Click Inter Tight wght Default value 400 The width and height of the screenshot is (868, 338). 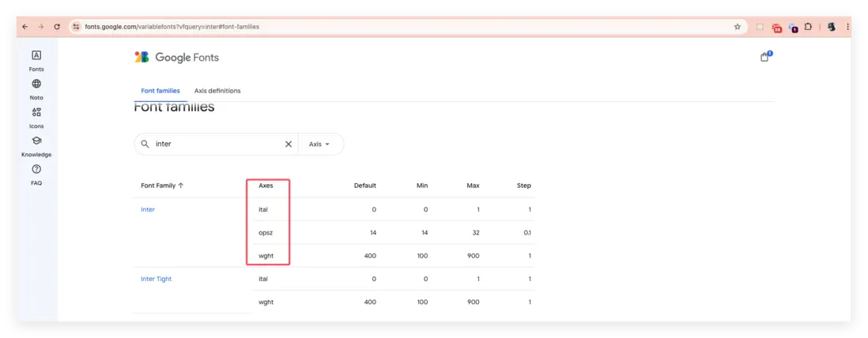(x=371, y=302)
